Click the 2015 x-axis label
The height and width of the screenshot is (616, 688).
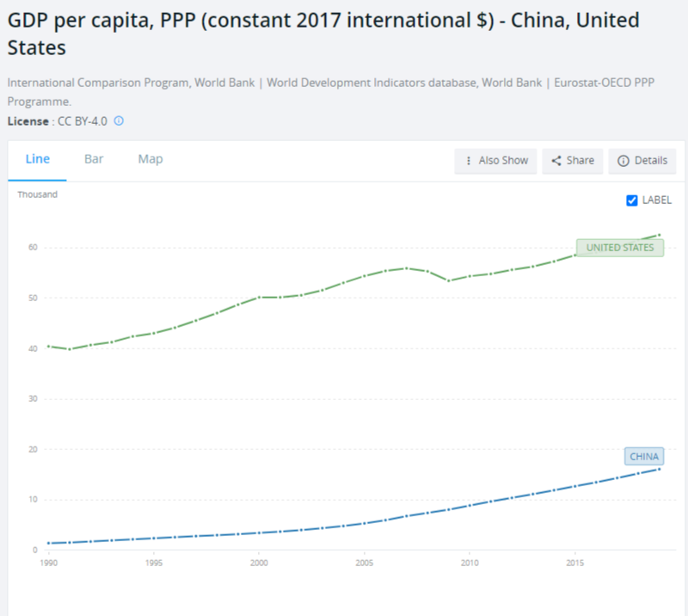pyautogui.click(x=574, y=563)
